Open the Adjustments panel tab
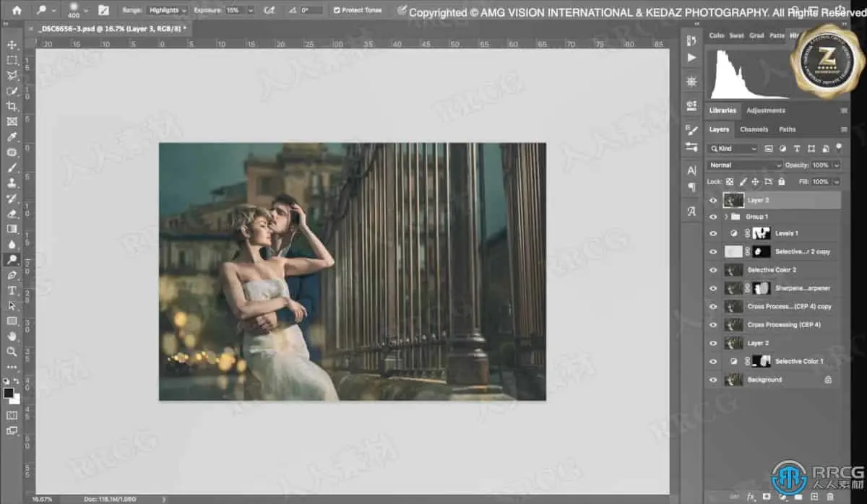The height and width of the screenshot is (504, 867). [765, 110]
